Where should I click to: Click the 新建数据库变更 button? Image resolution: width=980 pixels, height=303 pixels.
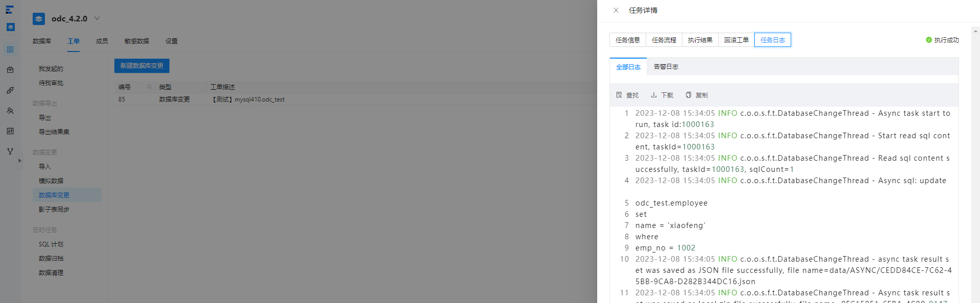[142, 66]
